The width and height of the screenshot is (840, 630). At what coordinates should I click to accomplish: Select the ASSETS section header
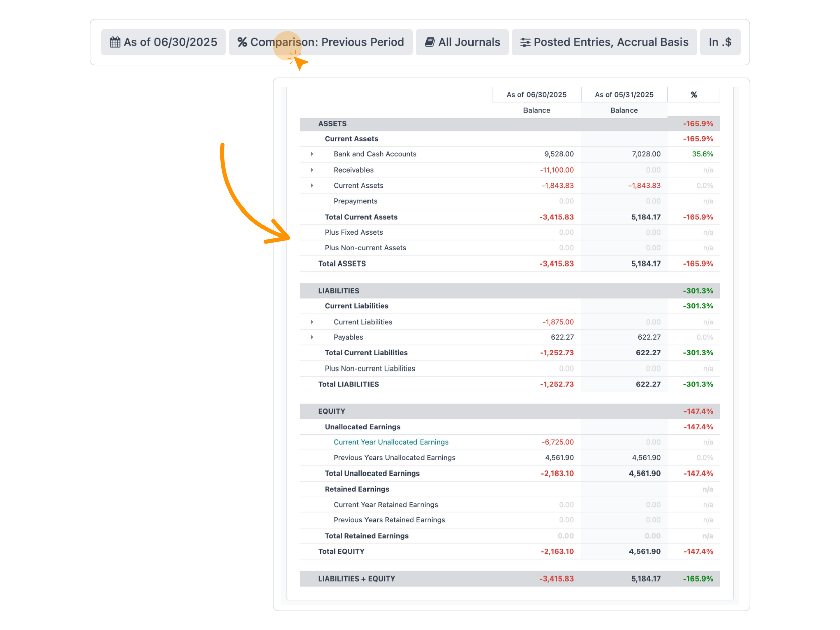[332, 123]
